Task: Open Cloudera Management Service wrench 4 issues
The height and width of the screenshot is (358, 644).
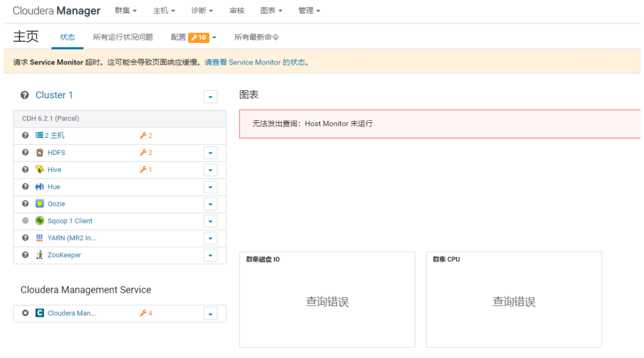Action: click(x=146, y=313)
